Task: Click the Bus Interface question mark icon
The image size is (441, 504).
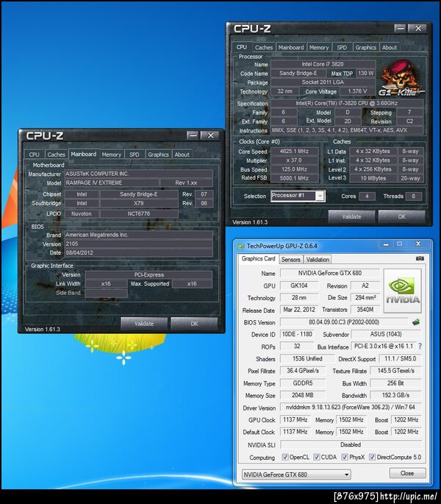Action: [x=420, y=347]
